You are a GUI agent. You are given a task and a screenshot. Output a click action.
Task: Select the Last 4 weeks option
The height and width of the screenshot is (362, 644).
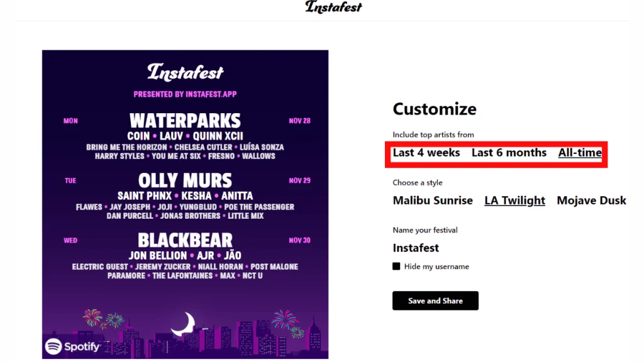coord(426,153)
